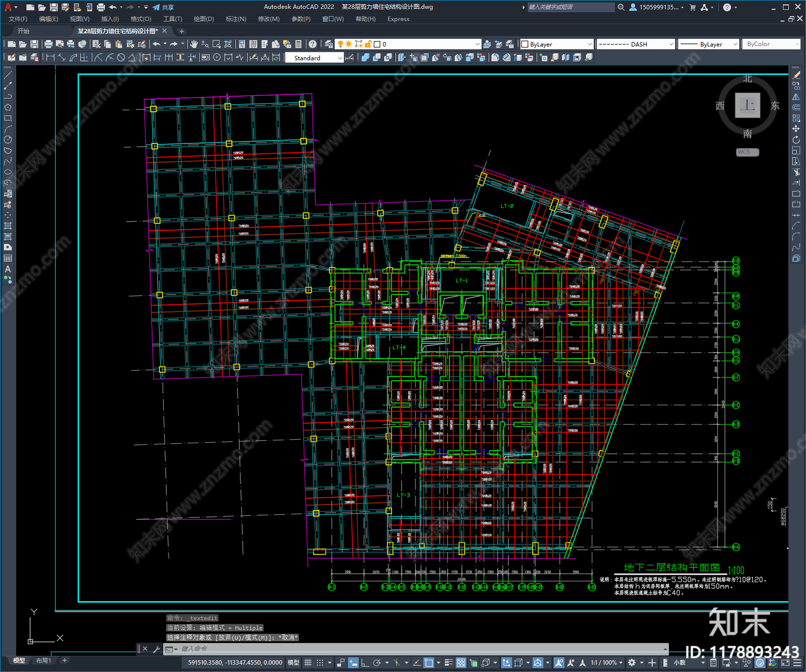This screenshot has height=672, width=806.
Task: Toggle transparency display in status bar
Action: (461, 662)
